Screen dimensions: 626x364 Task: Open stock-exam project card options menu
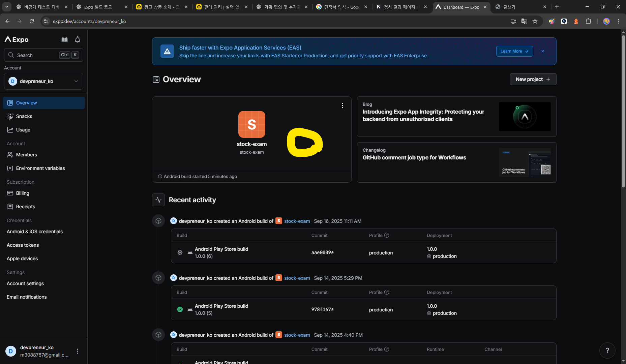[x=342, y=105]
